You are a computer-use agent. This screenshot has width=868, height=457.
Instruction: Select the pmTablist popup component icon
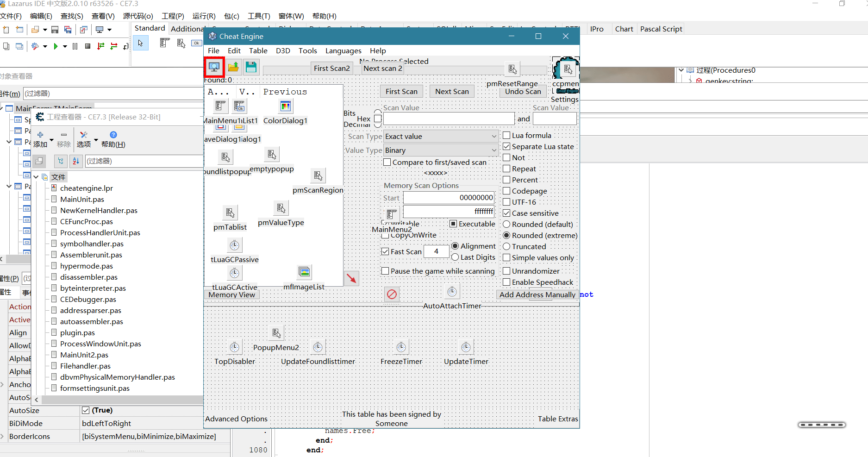(x=230, y=213)
